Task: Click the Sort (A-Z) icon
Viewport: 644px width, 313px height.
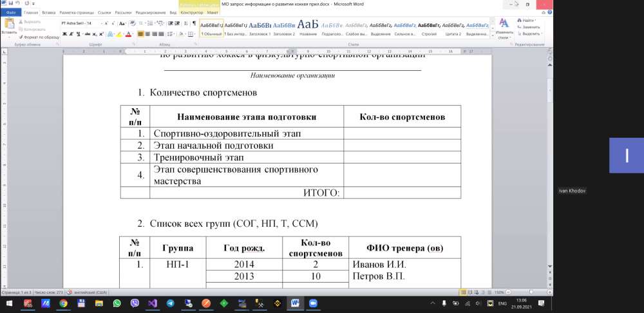Action: pos(185,23)
